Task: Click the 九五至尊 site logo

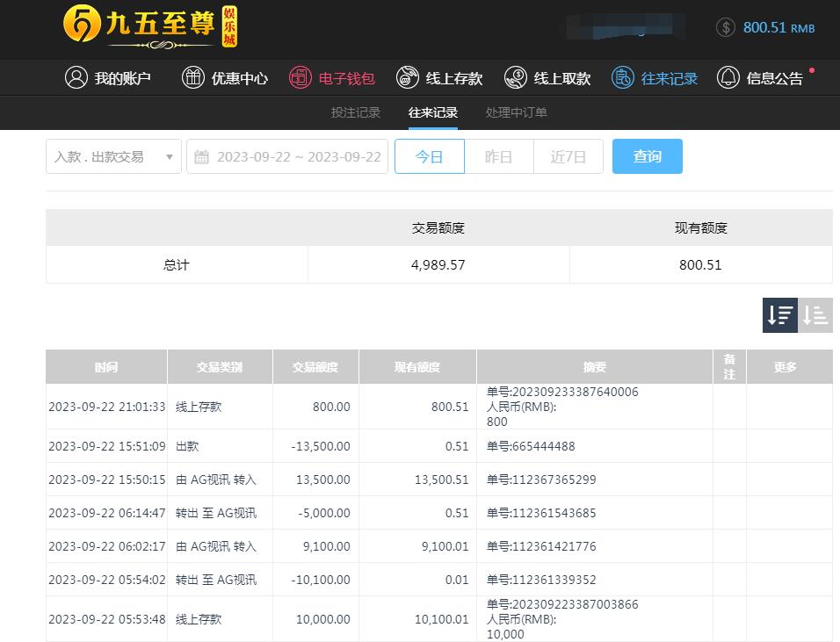Action: tap(150, 26)
